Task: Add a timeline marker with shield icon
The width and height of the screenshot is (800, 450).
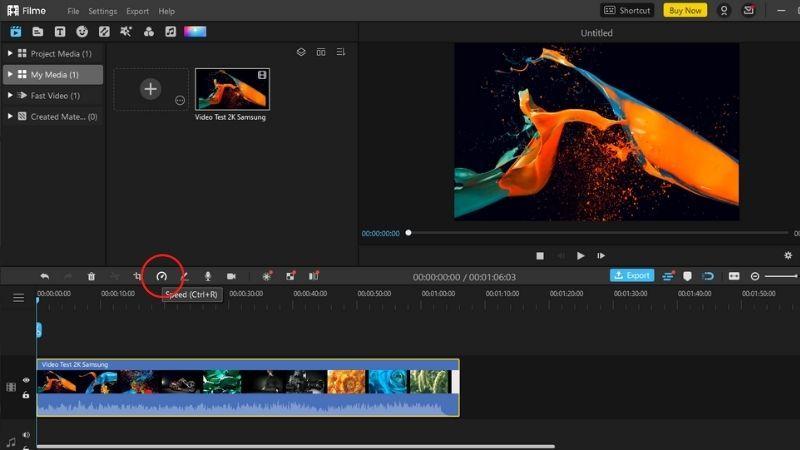Action: [x=687, y=276]
